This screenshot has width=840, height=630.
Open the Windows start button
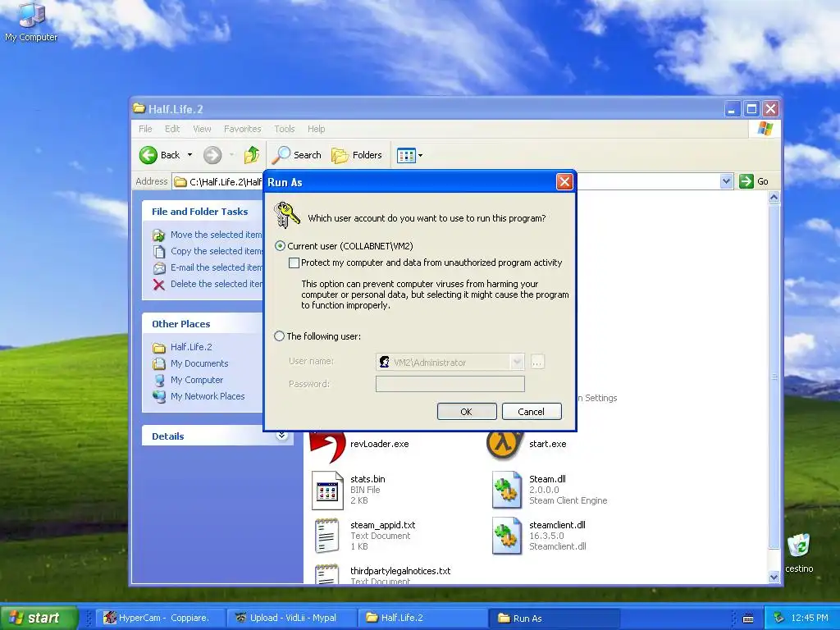point(38,618)
